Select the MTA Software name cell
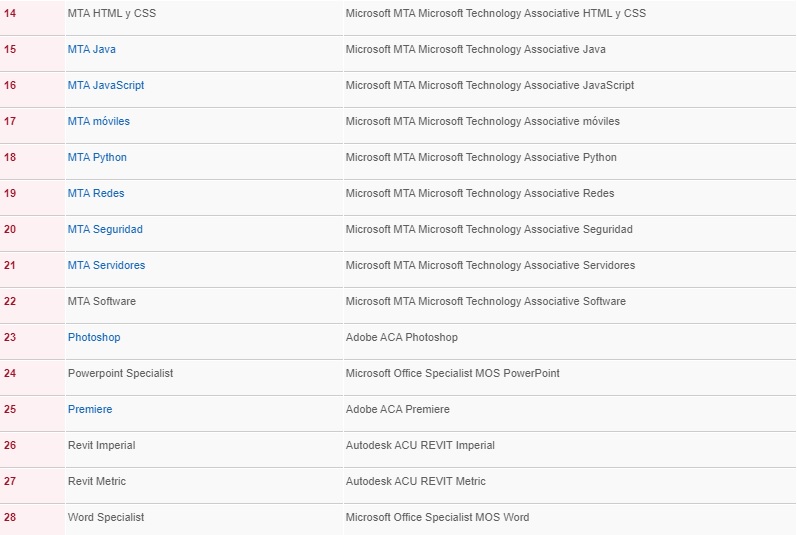 [204, 306]
